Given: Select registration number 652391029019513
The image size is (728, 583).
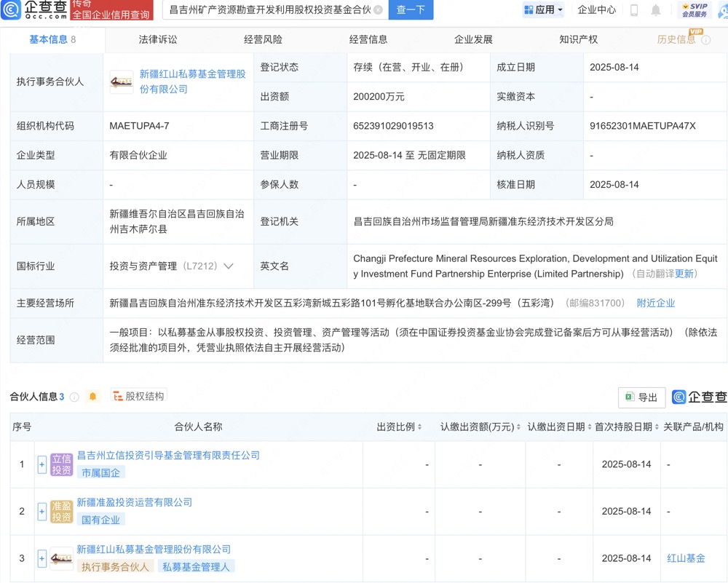Looking at the screenshot, I should click(x=393, y=126).
